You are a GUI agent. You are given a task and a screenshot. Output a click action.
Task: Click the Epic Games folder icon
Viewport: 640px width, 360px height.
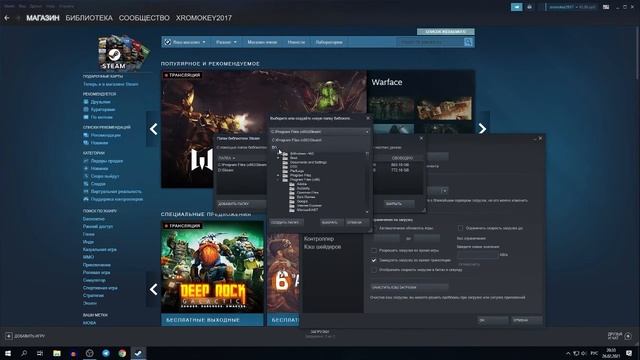(x=292, y=197)
